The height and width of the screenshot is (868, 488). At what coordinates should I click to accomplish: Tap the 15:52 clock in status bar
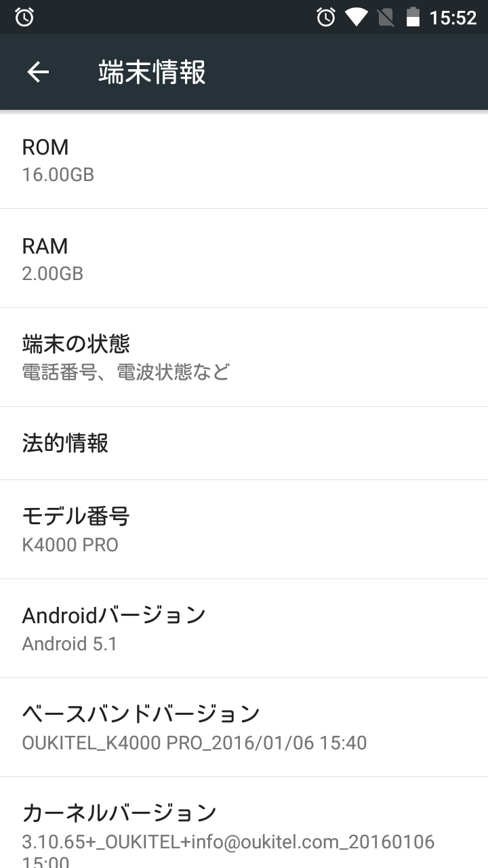point(453,17)
